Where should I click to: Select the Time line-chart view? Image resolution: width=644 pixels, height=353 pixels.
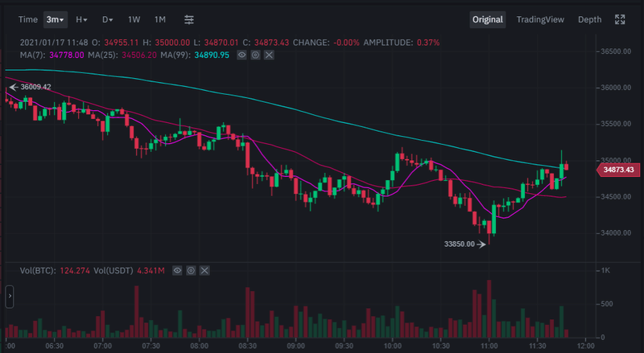click(27, 19)
